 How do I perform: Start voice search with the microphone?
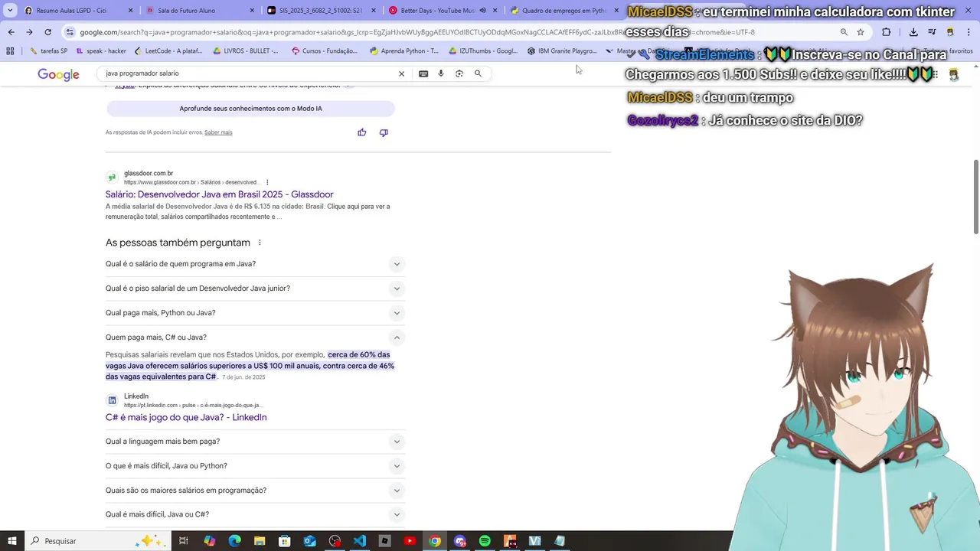(441, 73)
